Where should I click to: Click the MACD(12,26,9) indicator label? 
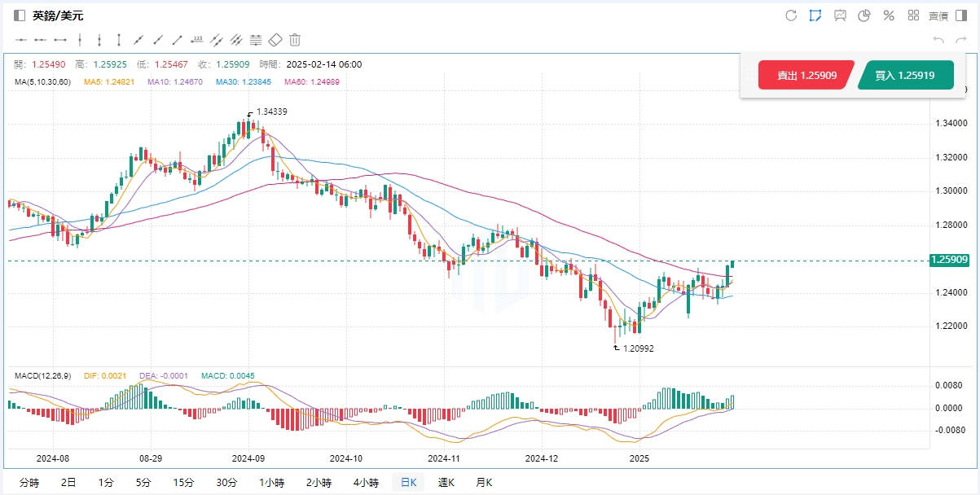(x=42, y=375)
